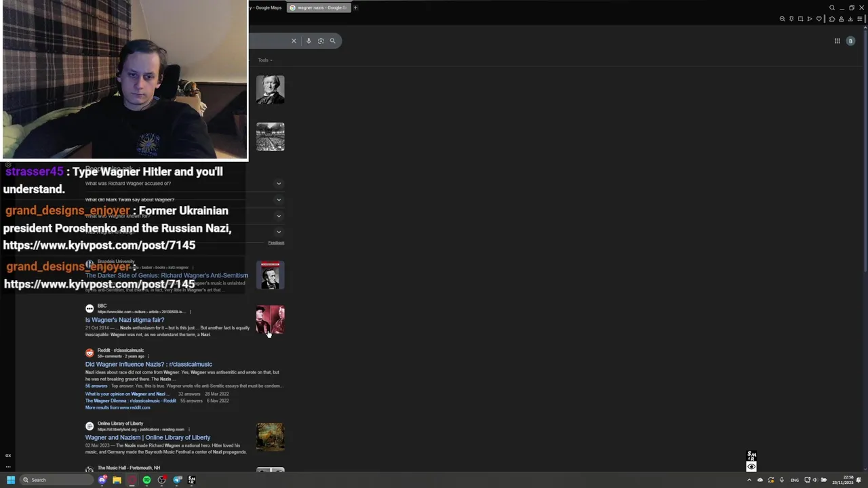Switch to the Google Maps tab
This screenshot has height=488, width=868.
(267, 7)
